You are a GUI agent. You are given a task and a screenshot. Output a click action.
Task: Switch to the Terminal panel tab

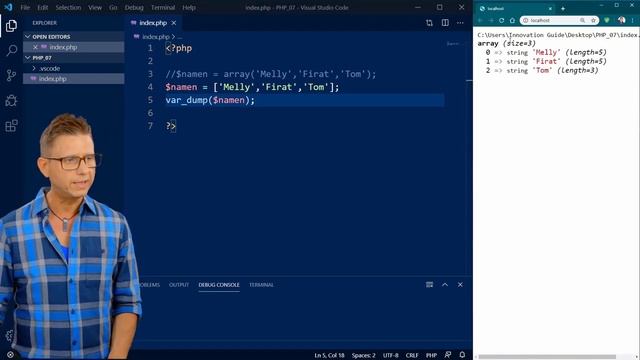(x=262, y=285)
